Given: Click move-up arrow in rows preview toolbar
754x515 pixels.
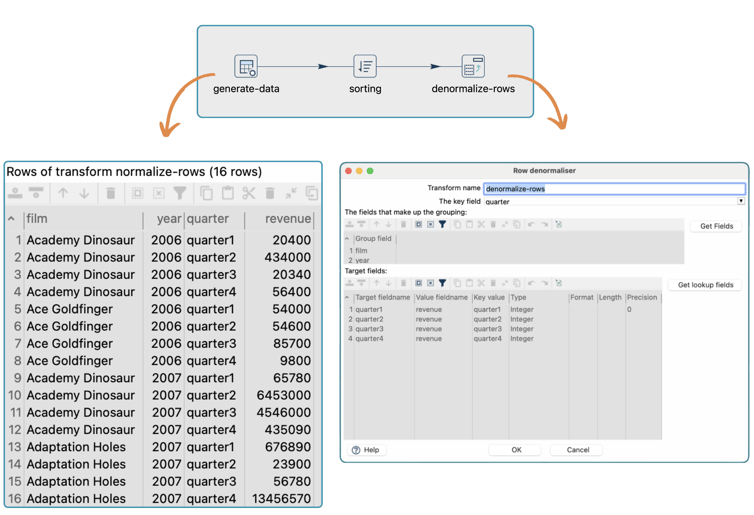Looking at the screenshot, I should tap(63, 193).
